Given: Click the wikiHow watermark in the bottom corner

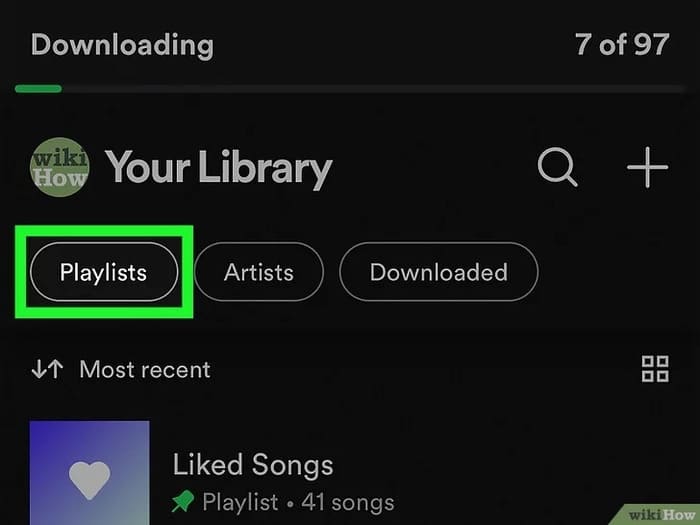Looking at the screenshot, I should tap(660, 514).
